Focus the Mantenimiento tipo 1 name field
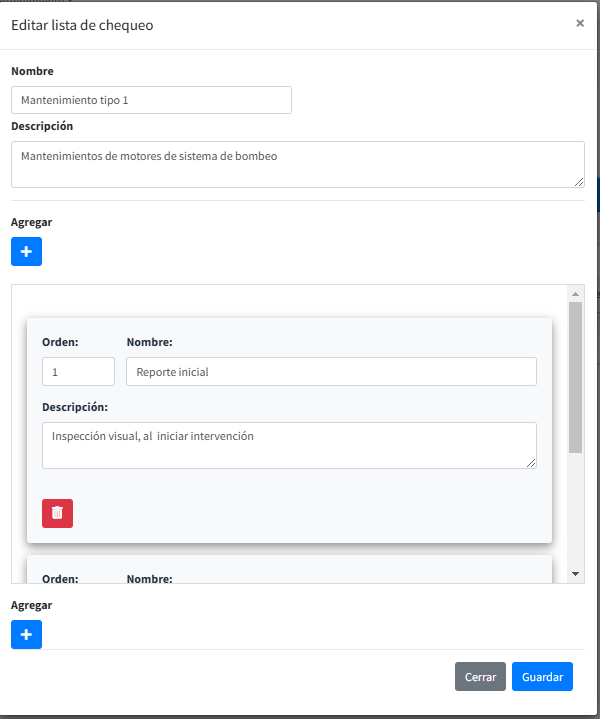This screenshot has height=719, width=600. (x=151, y=100)
